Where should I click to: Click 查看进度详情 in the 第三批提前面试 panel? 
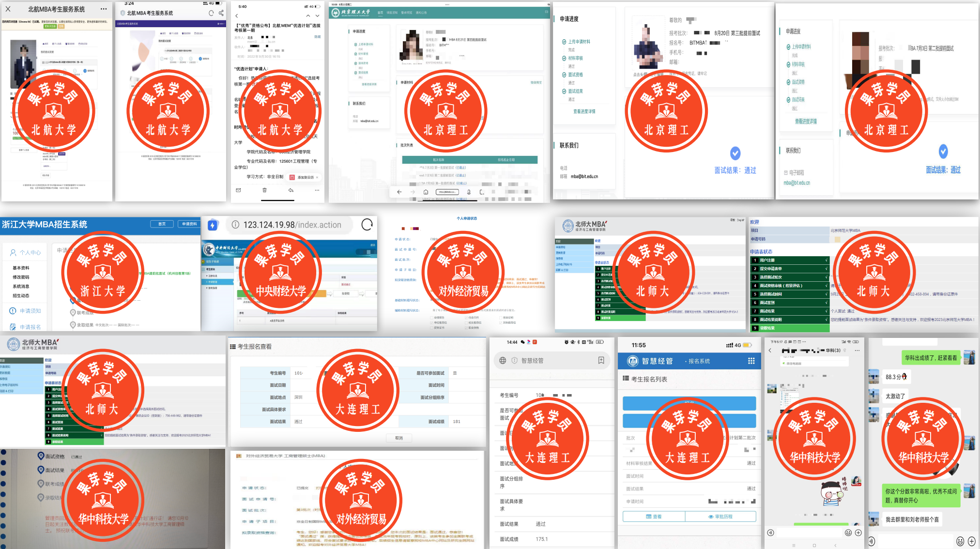584,111
